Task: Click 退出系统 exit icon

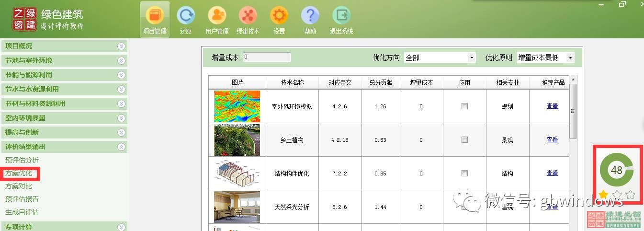Action: click(341, 20)
